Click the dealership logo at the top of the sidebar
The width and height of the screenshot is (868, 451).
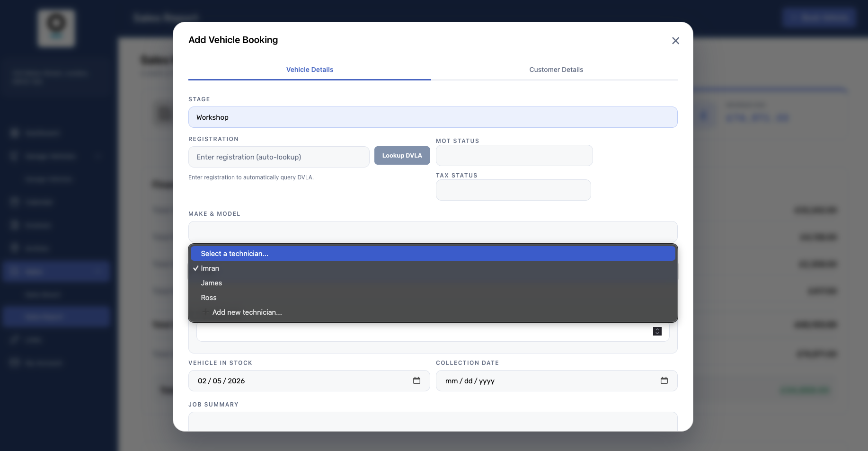click(x=56, y=28)
